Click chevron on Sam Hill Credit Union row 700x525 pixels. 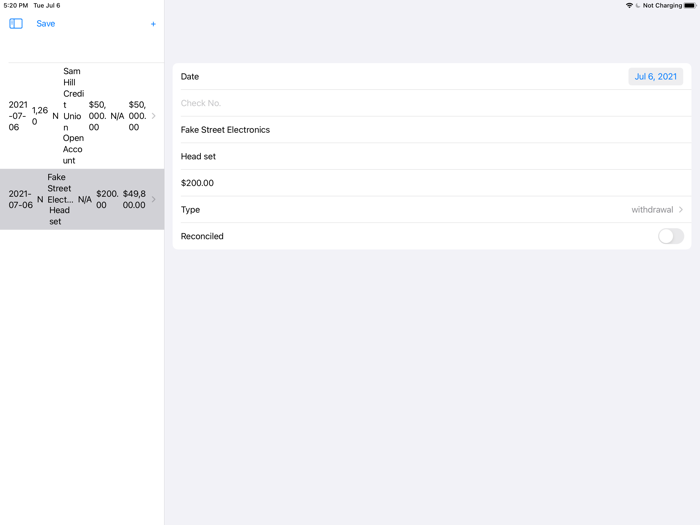point(153,116)
